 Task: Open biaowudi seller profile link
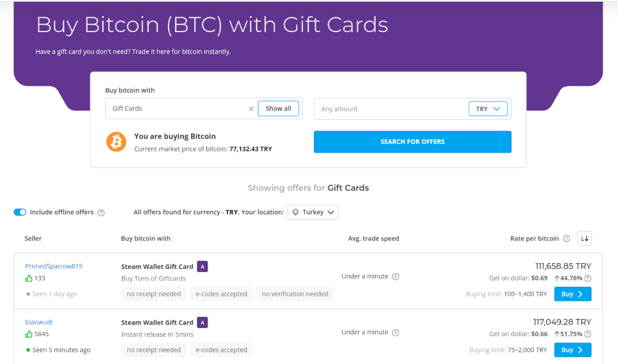(x=38, y=322)
